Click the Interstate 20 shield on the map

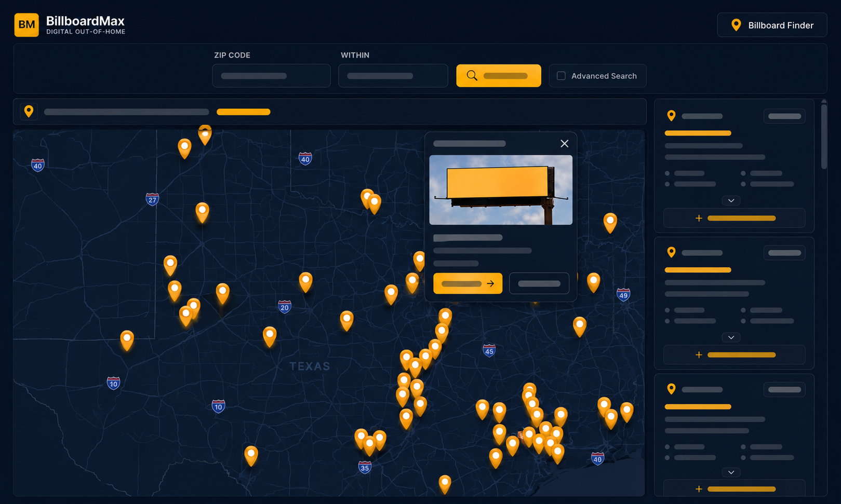point(284,307)
